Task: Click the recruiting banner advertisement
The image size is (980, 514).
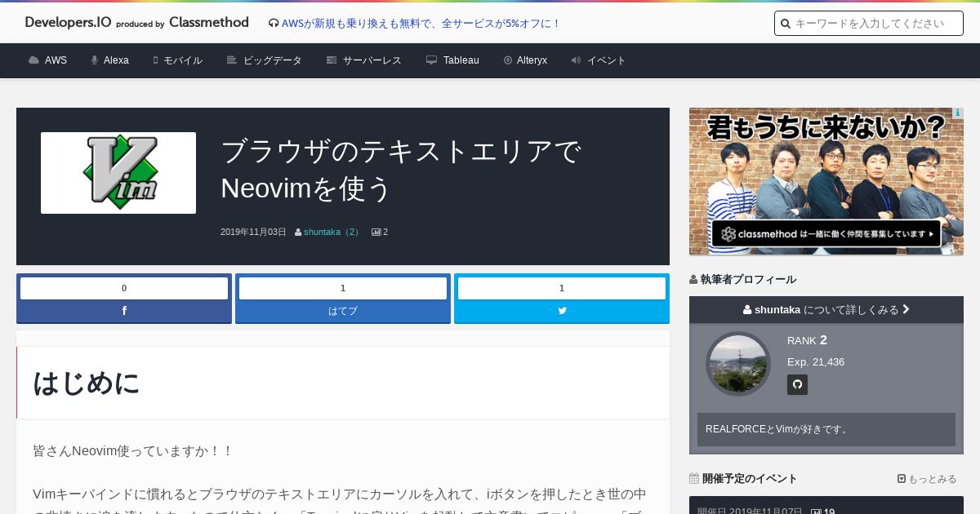Action: click(826, 181)
